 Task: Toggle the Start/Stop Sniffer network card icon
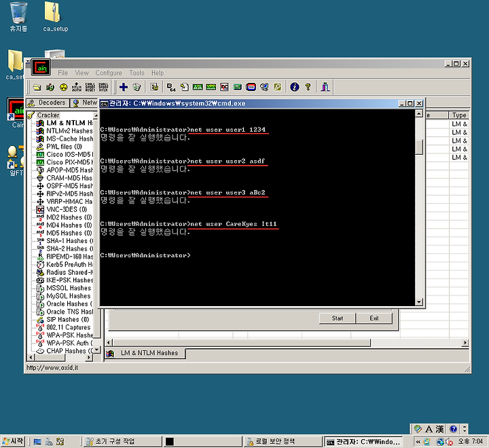[50, 88]
